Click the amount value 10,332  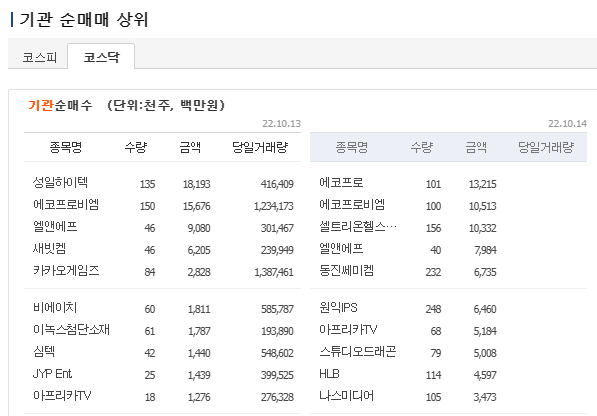tap(482, 228)
